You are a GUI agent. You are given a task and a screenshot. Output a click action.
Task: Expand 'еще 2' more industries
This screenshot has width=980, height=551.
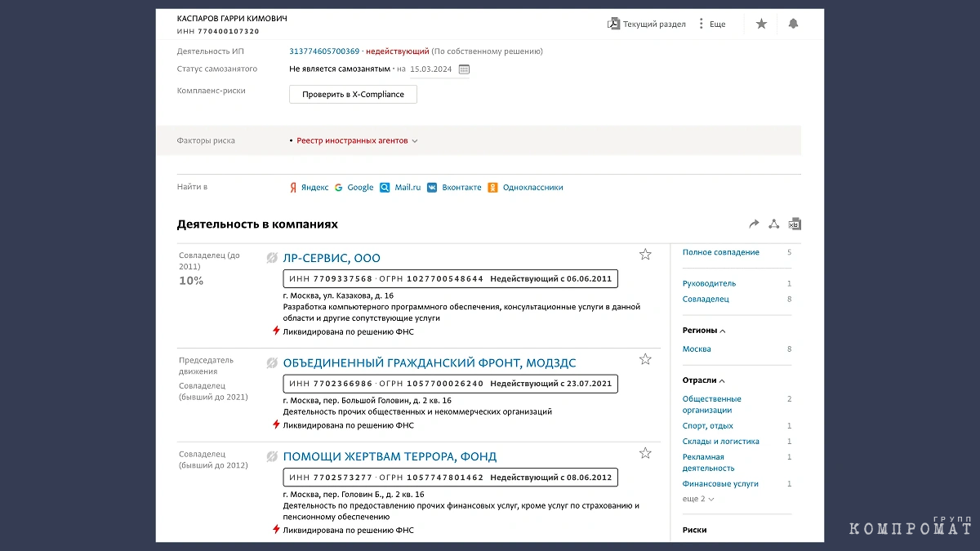(698, 499)
